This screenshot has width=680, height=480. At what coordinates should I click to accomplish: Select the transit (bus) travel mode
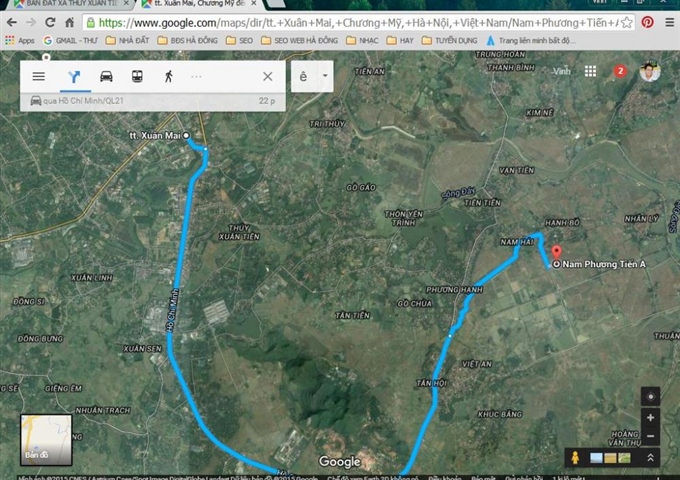pyautogui.click(x=136, y=76)
